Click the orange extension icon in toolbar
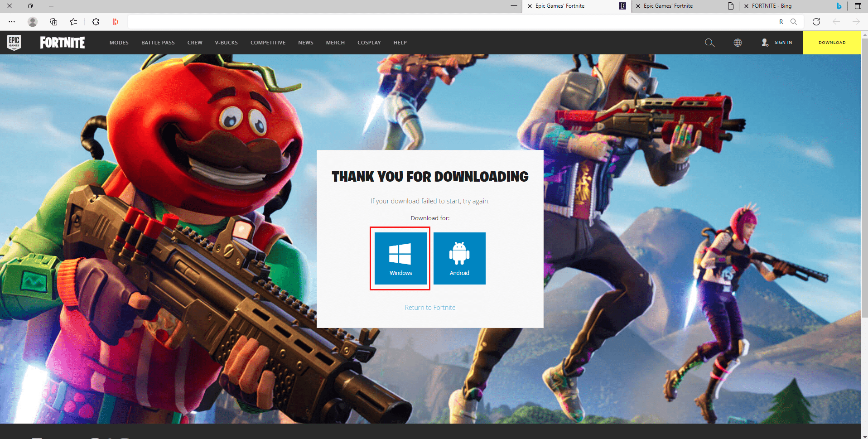The image size is (868, 439). 116,22
